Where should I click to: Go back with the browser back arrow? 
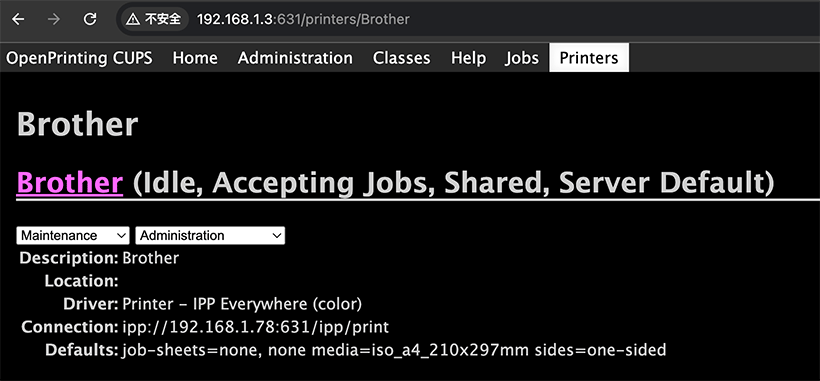(x=18, y=19)
